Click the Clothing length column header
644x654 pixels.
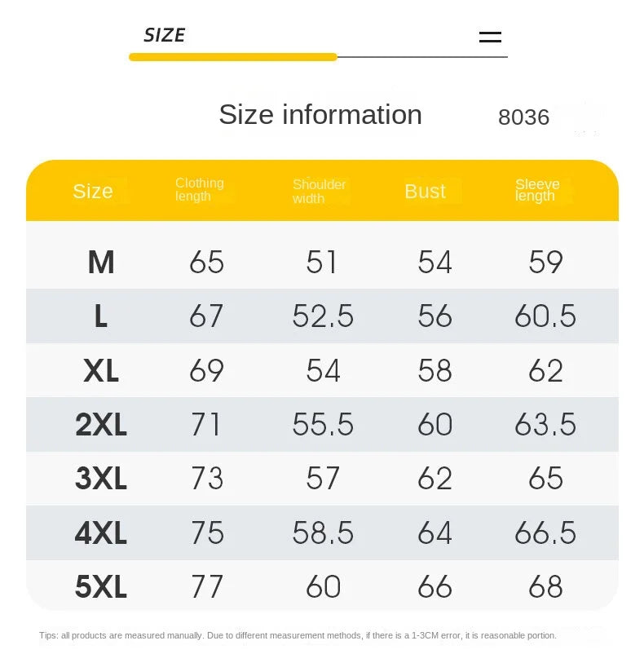click(x=199, y=189)
